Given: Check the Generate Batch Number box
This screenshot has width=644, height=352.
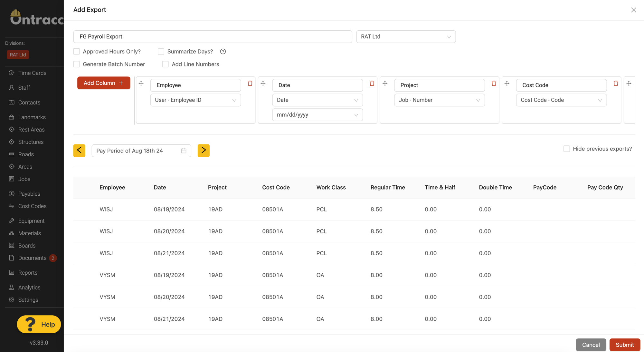Looking at the screenshot, I should click(x=76, y=64).
